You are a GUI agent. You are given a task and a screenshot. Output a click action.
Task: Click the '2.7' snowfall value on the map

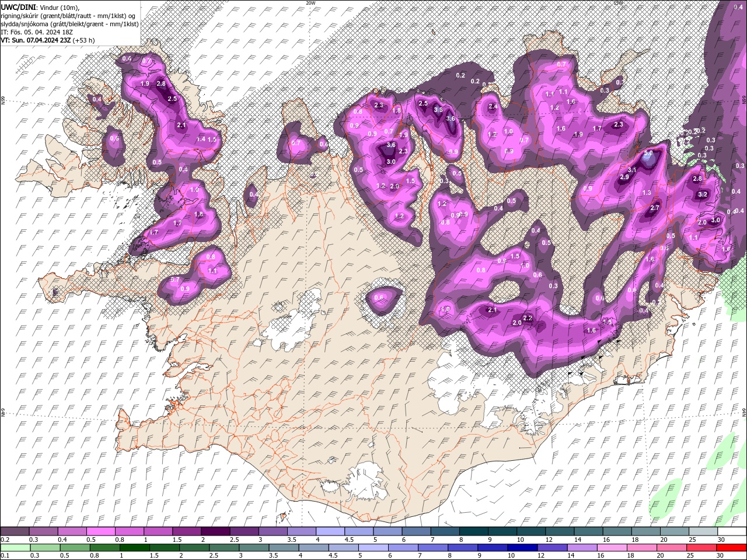655,208
